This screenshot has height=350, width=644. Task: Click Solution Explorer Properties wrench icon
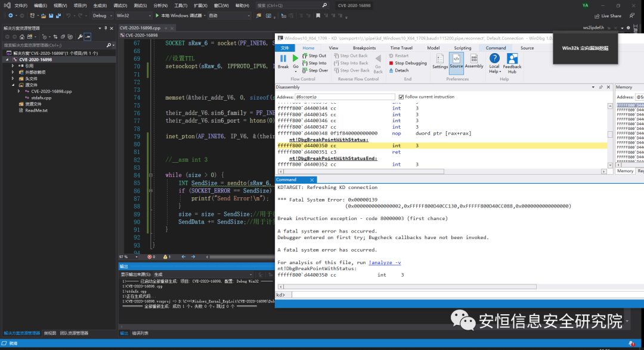(x=80, y=36)
